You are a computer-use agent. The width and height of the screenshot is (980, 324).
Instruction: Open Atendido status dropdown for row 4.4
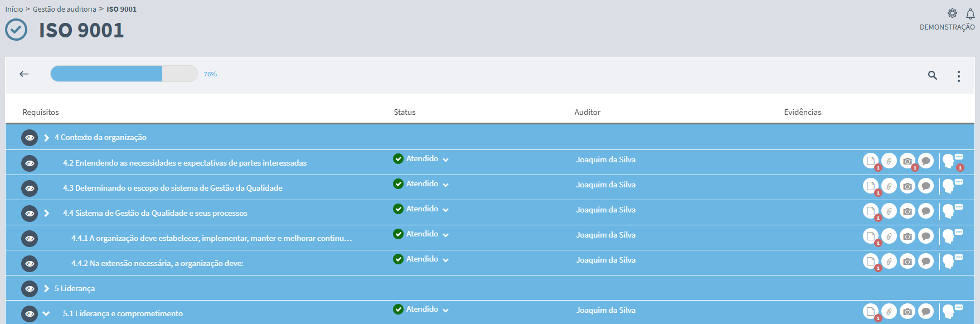421,209
